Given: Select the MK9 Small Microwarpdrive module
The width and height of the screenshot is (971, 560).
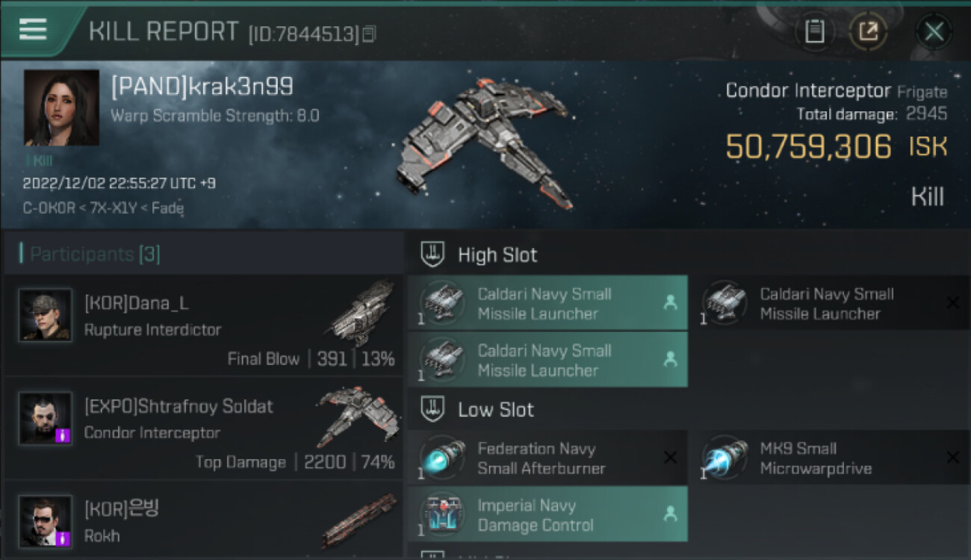Looking at the screenshot, I should [x=830, y=458].
